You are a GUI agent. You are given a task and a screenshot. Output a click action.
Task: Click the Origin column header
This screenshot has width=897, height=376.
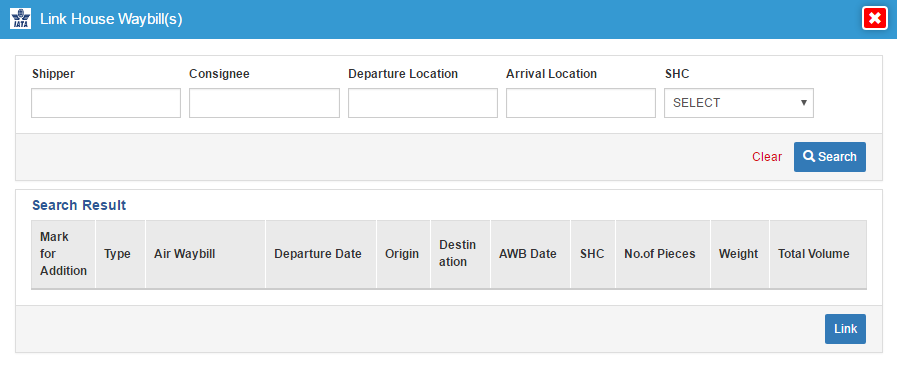click(403, 254)
